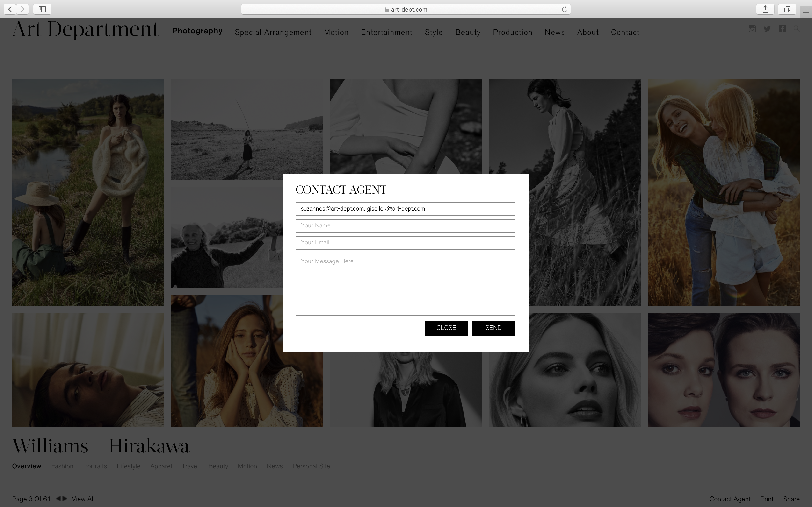Click the previous page arrow near pagination
Image resolution: width=812 pixels, height=507 pixels.
tap(58, 499)
